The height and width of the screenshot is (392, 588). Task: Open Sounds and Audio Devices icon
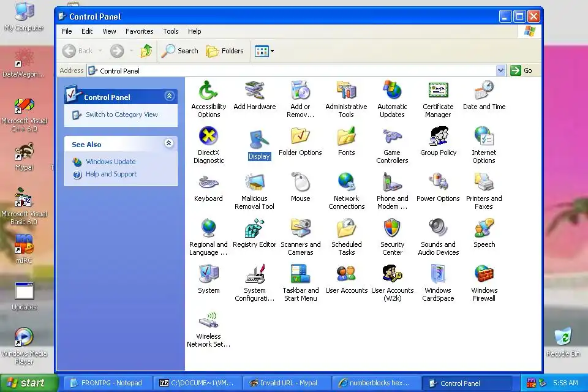point(438,228)
